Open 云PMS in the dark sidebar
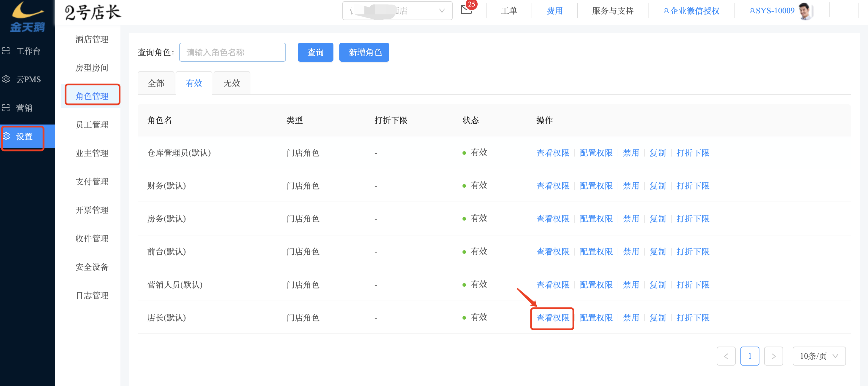 (28, 79)
